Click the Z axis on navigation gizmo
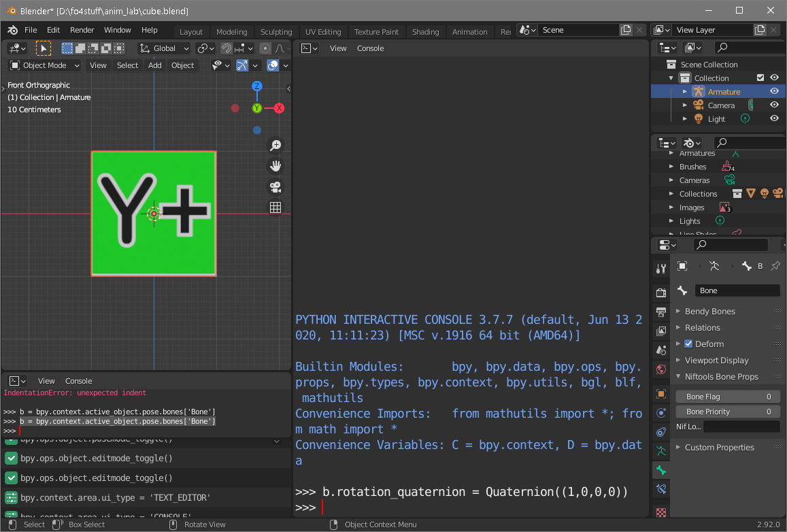This screenshot has width=787, height=532. tap(257, 86)
